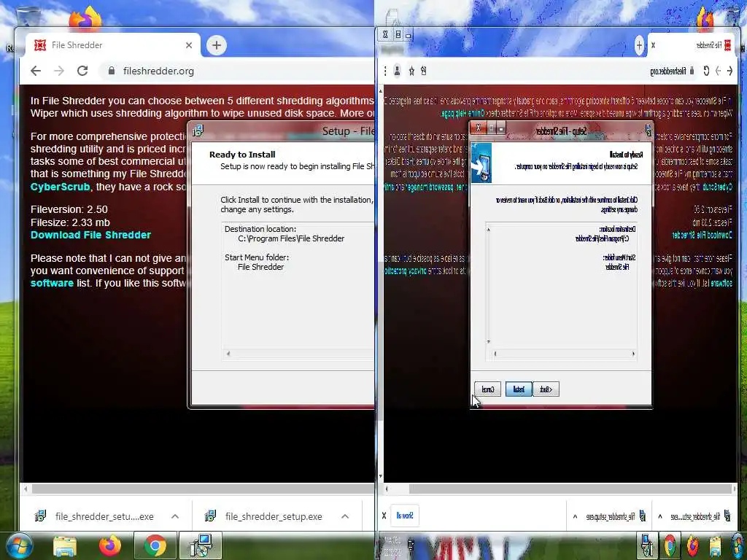The height and width of the screenshot is (560, 747).
Task: Click the mirrored Download File Shredder link
Action: click(x=702, y=235)
